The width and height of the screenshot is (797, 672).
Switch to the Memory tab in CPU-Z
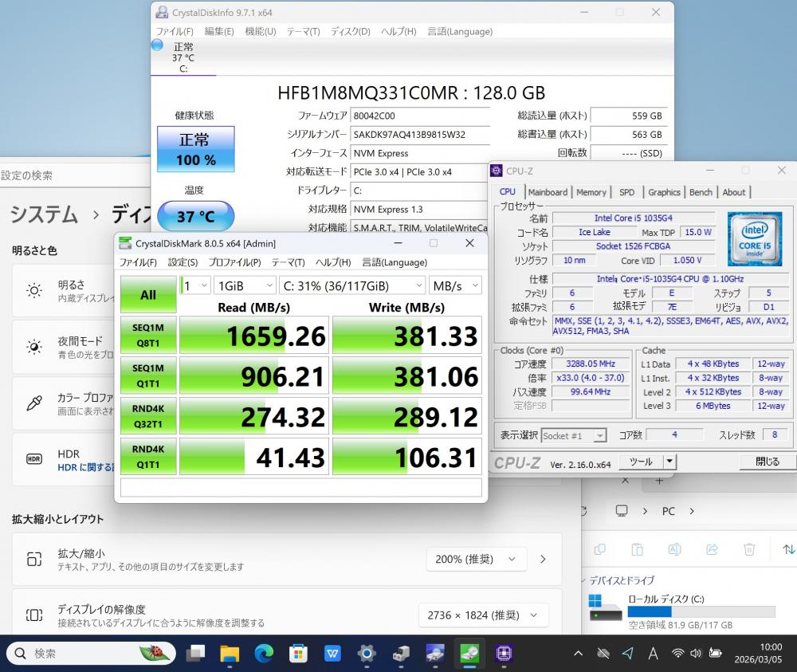coord(591,192)
